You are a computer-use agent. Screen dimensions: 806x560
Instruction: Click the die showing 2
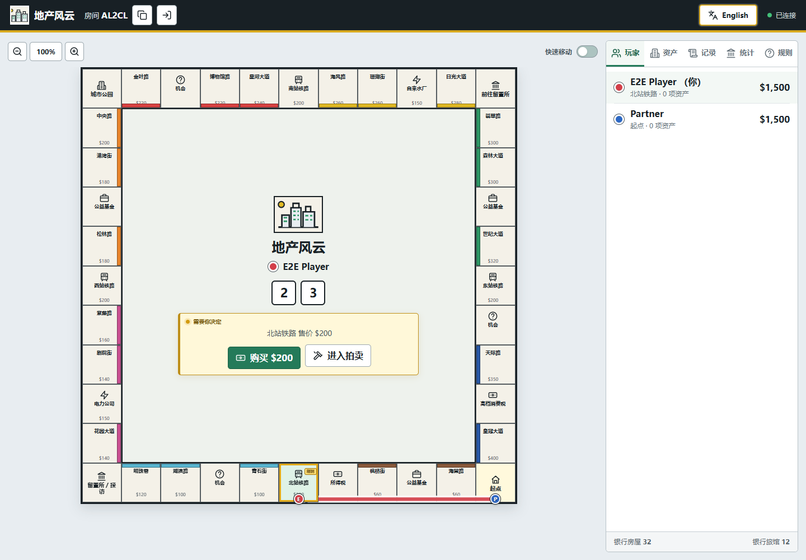(284, 293)
